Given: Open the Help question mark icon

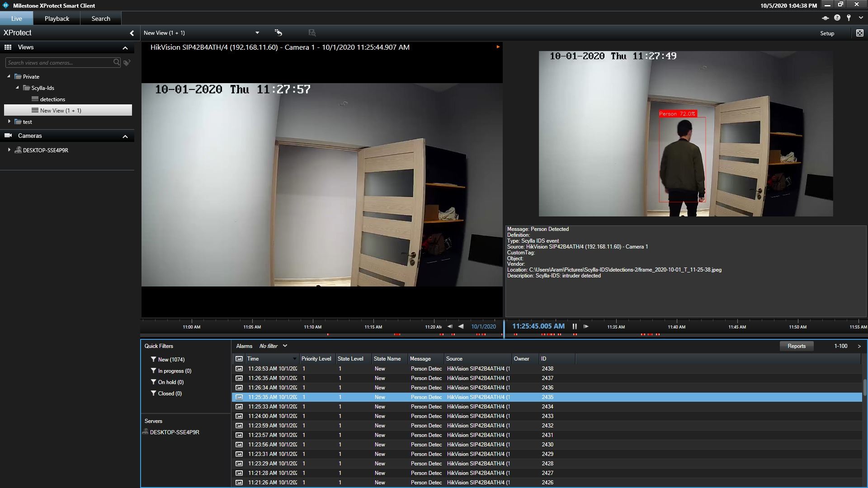Looking at the screenshot, I should pyautogui.click(x=837, y=18).
